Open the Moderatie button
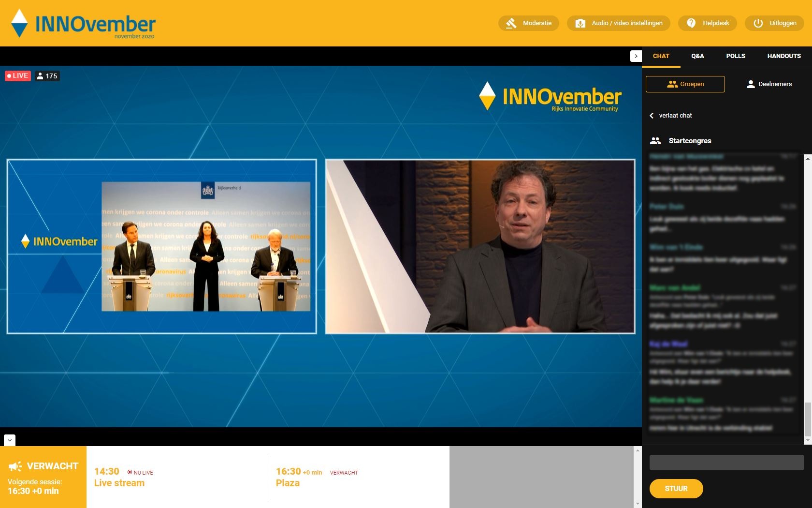This screenshot has width=812, height=508. pos(528,23)
